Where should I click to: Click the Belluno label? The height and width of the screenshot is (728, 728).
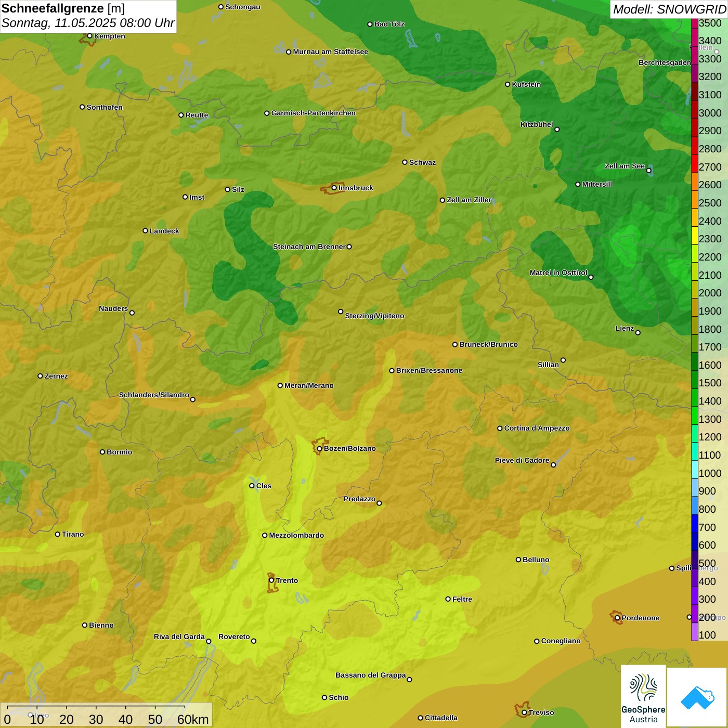click(x=536, y=560)
